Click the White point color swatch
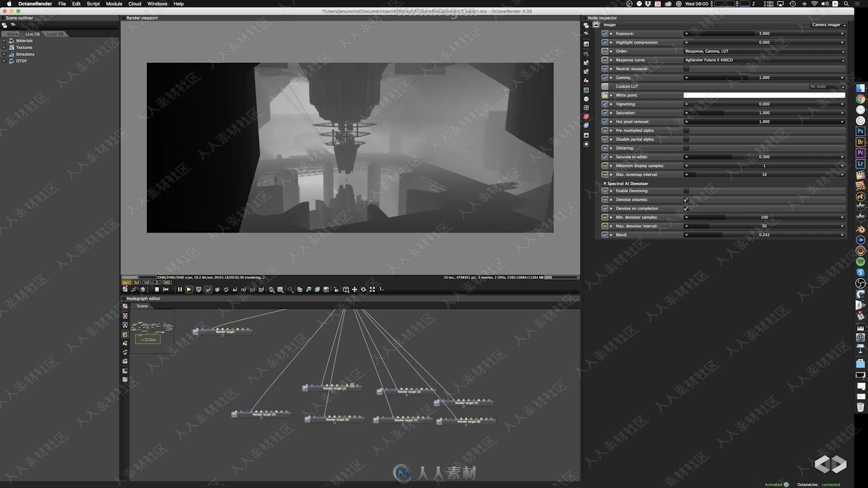The width and height of the screenshot is (868, 488). [x=764, y=95]
